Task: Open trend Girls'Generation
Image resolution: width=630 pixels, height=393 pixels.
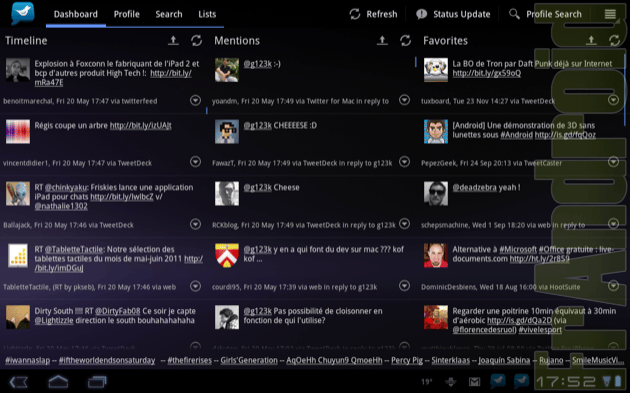Action: pyautogui.click(x=249, y=360)
